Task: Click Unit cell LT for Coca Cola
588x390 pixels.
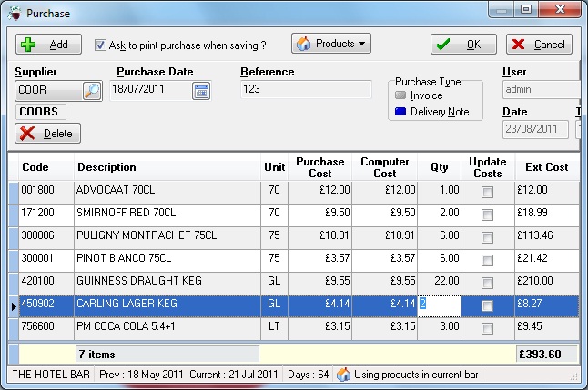Action: (275, 329)
